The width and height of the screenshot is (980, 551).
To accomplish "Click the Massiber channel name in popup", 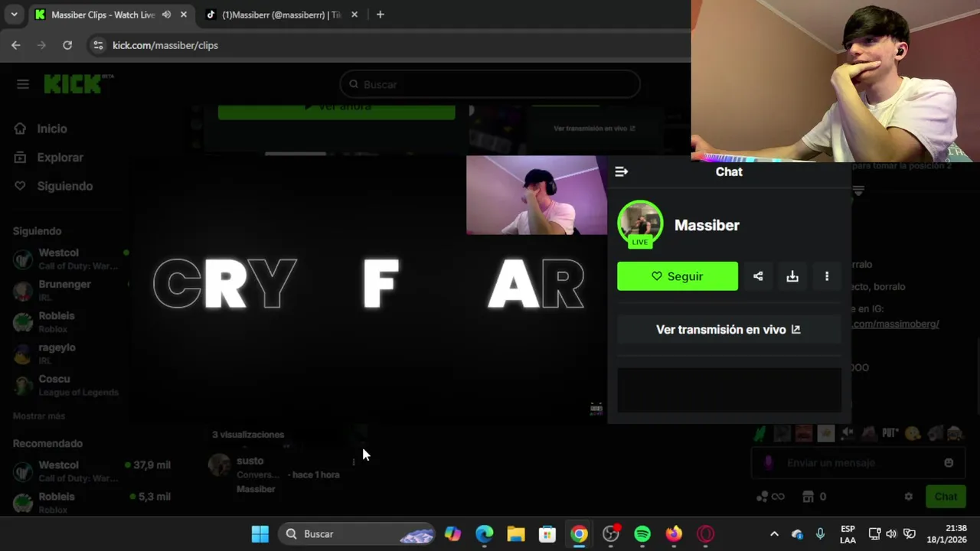I will pyautogui.click(x=707, y=225).
